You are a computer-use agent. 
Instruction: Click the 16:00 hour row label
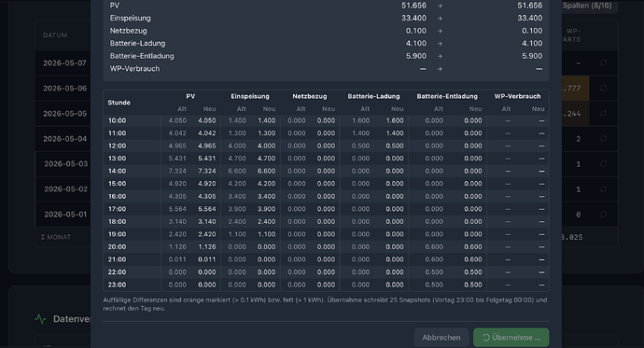pos(117,196)
